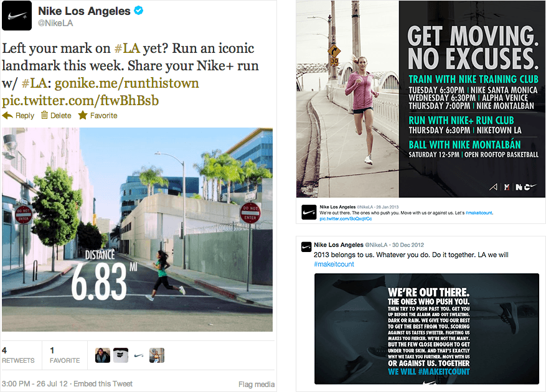Delete the tweet via the trash icon
Viewport: 546px width, 392px height.
tap(44, 115)
